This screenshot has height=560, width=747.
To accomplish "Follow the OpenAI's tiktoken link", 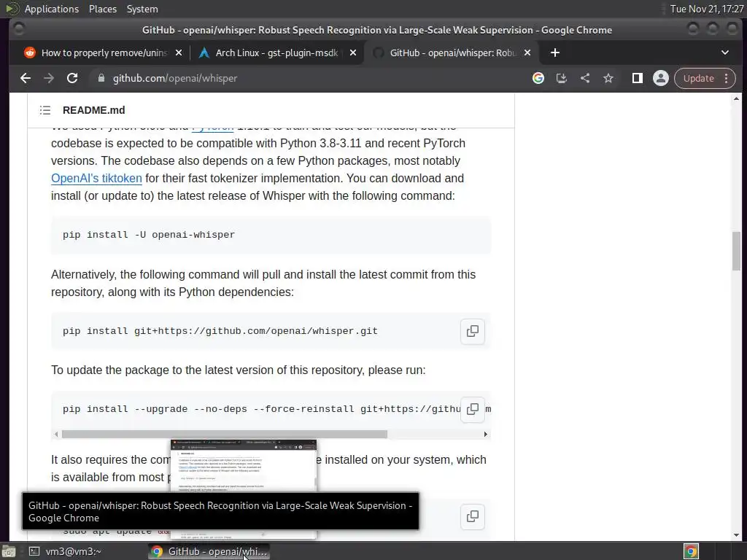I will click(x=96, y=178).
